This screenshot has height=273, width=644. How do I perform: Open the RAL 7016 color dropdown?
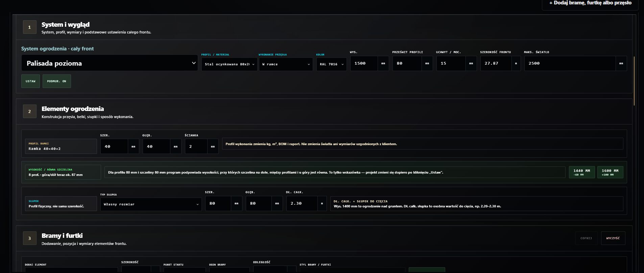[331, 64]
